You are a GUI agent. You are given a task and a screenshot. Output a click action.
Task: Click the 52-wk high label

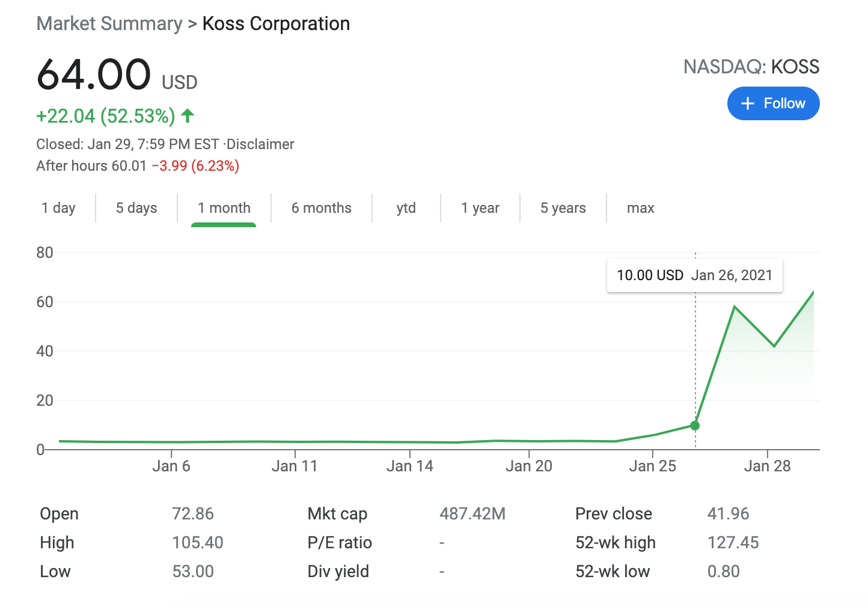click(616, 543)
